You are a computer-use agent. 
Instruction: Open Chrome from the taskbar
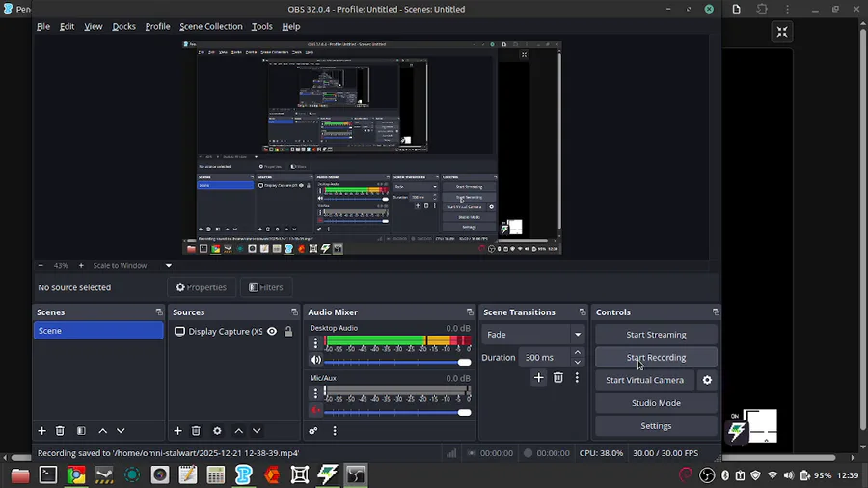(76, 474)
